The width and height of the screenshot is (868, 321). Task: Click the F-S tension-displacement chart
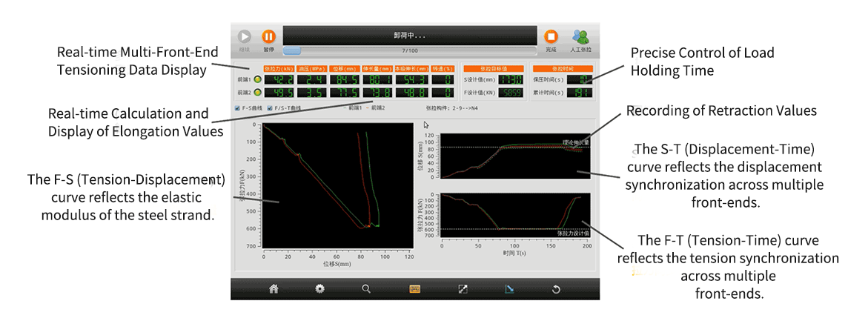tap(337, 185)
